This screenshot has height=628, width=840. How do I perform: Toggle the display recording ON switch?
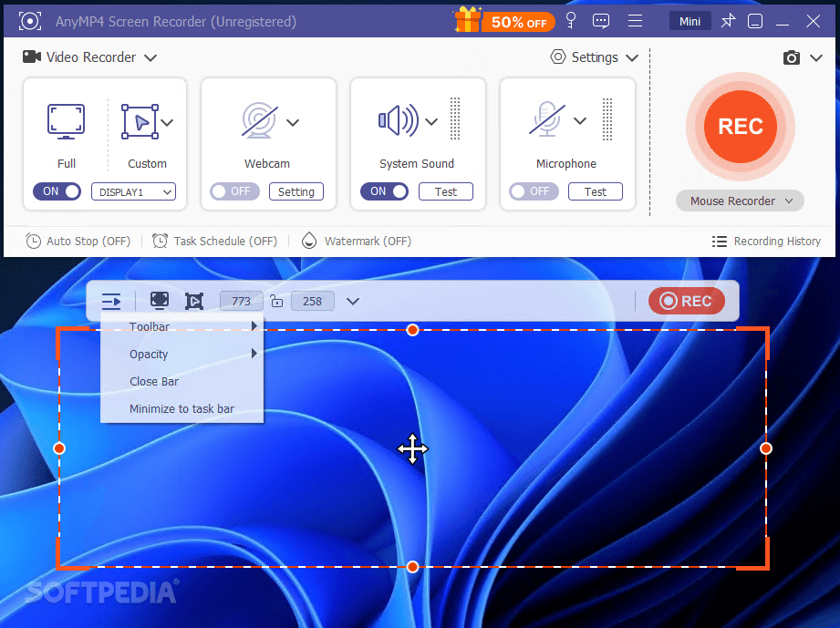pos(57,191)
